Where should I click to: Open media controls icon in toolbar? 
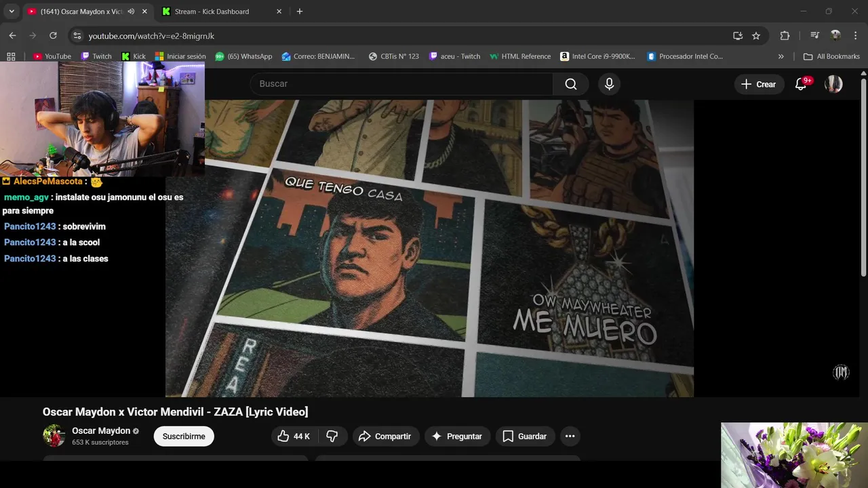click(815, 36)
